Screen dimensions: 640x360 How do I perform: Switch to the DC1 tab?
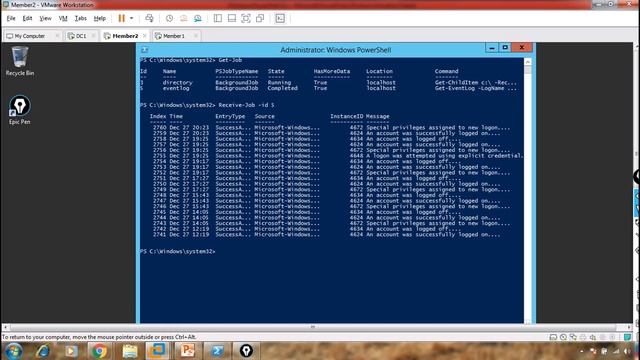81,36
